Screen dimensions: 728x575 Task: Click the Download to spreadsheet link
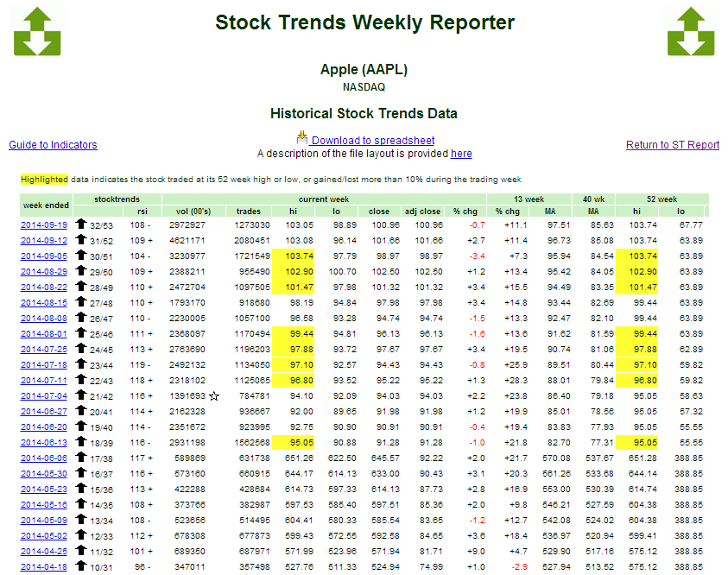pyautogui.click(x=373, y=141)
